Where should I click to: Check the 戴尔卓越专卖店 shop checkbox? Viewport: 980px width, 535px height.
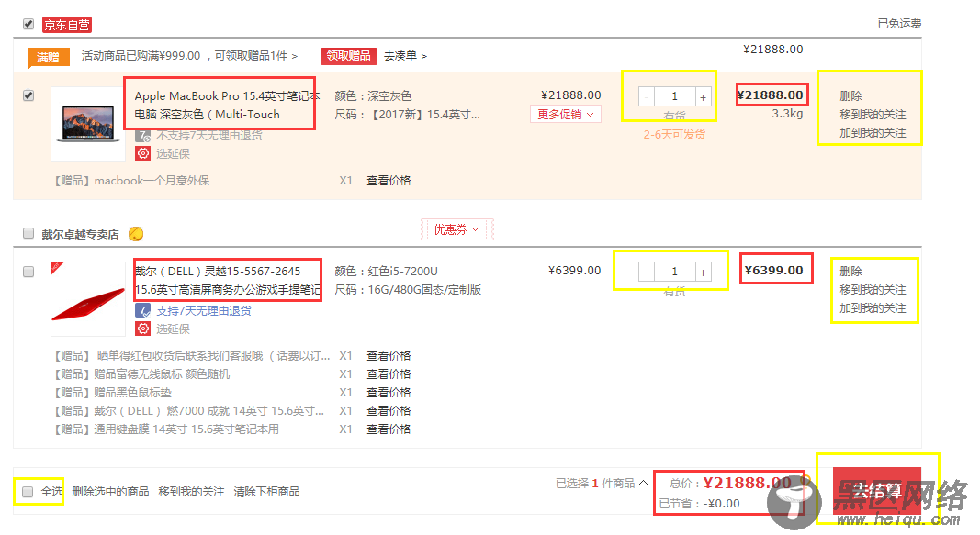point(28,233)
